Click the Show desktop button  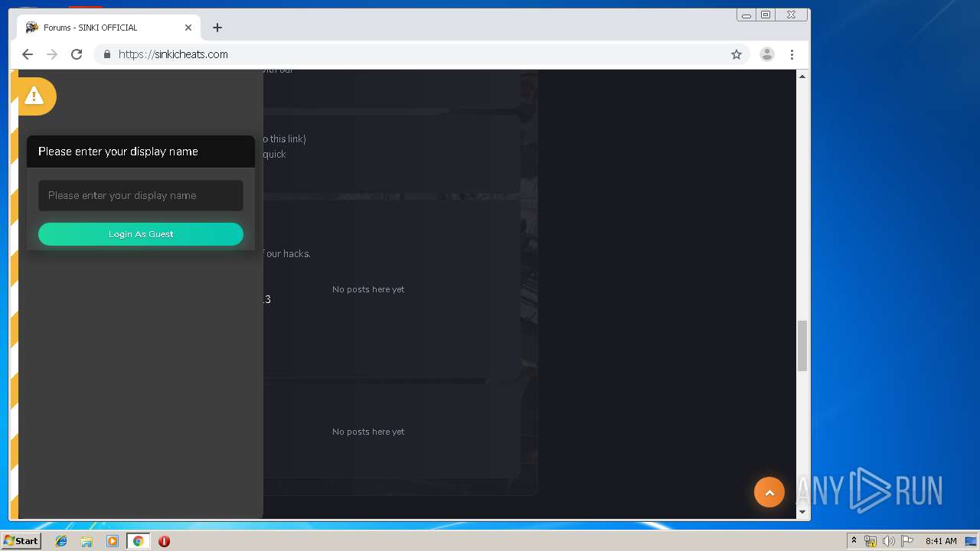coord(972,541)
